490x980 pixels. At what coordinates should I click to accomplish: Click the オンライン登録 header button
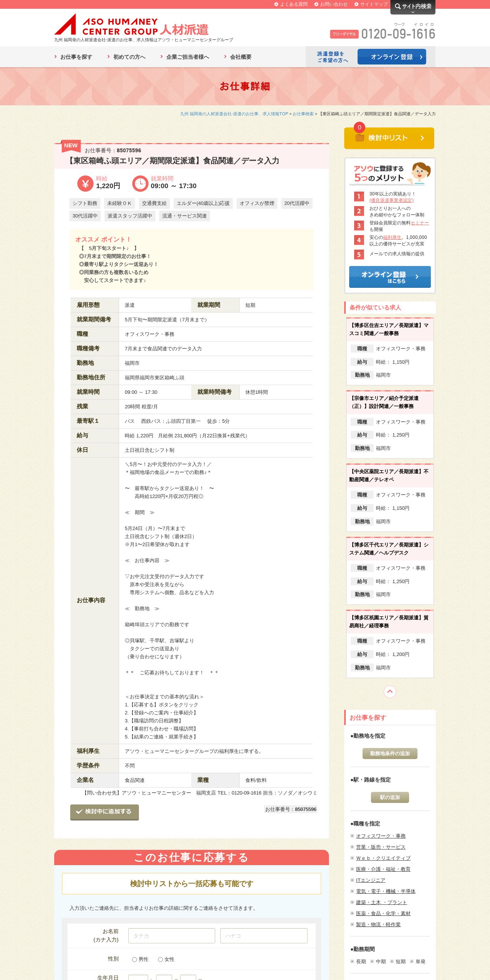coord(392,57)
